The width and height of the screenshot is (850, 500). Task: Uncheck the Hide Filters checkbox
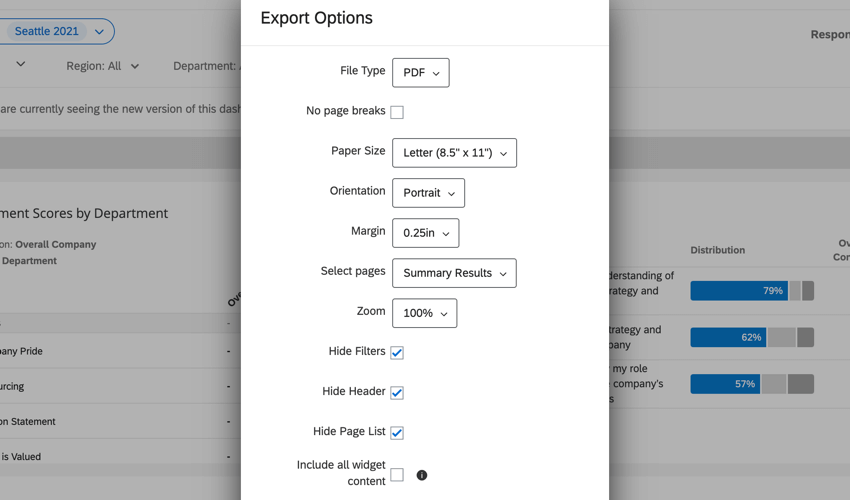pos(397,352)
